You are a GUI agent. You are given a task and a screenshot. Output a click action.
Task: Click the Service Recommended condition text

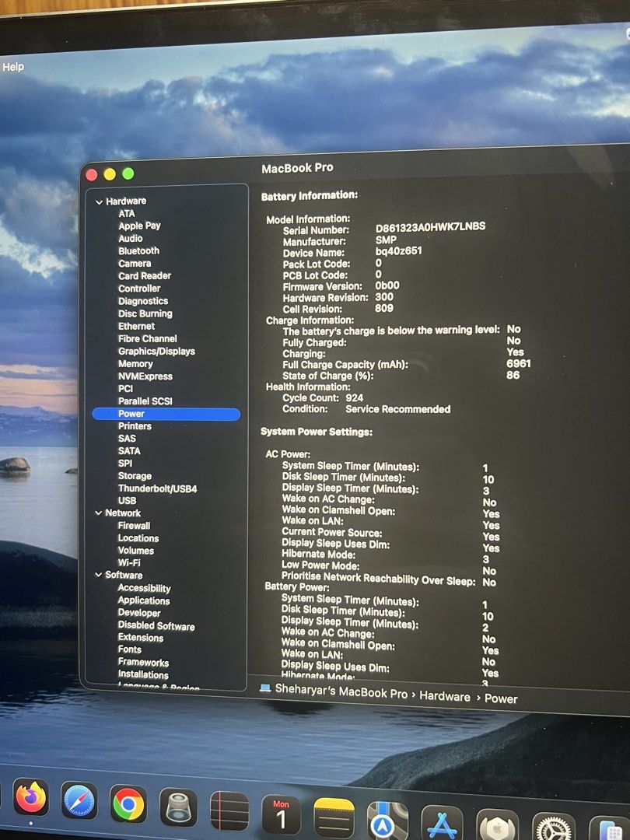pos(397,409)
